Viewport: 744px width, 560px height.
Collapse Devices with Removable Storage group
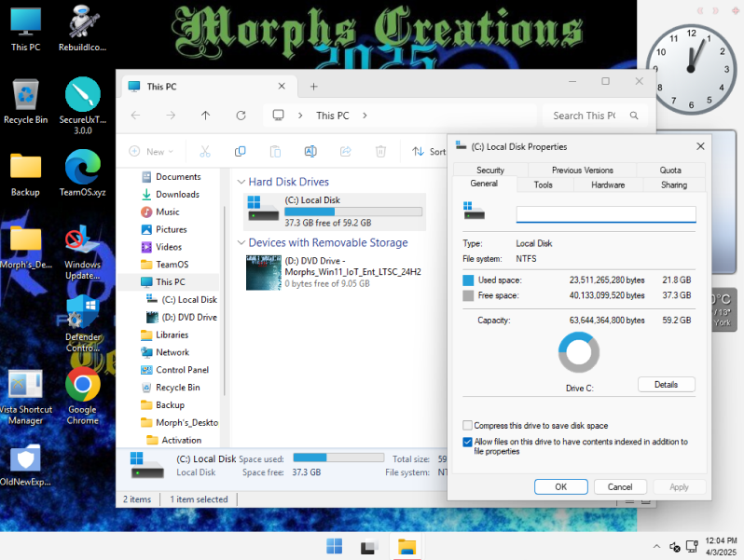pyautogui.click(x=241, y=242)
